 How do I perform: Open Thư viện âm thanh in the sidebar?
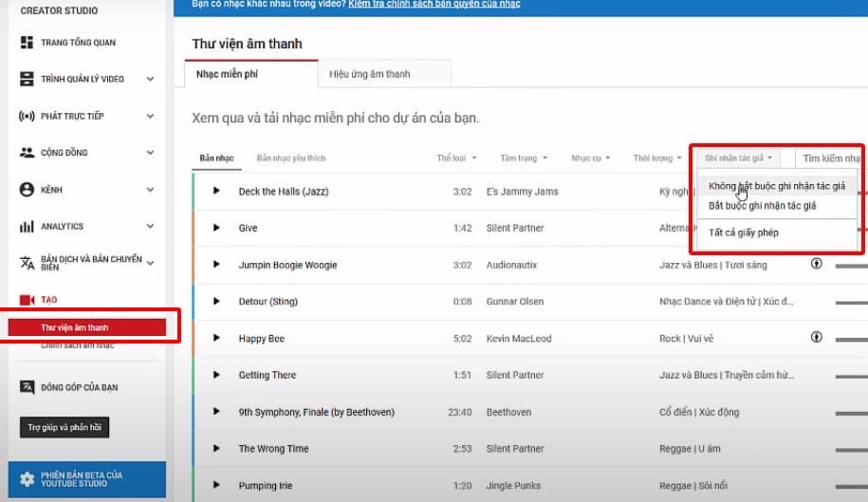tap(75, 327)
